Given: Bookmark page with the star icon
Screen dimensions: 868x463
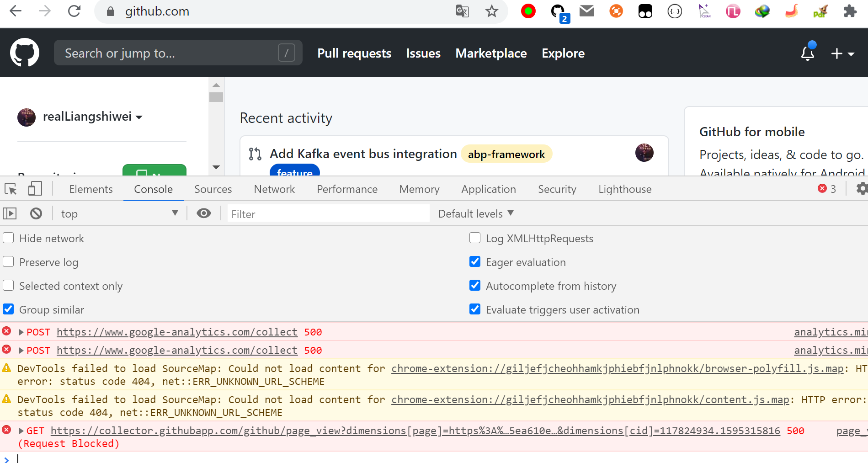Looking at the screenshot, I should click(x=491, y=11).
